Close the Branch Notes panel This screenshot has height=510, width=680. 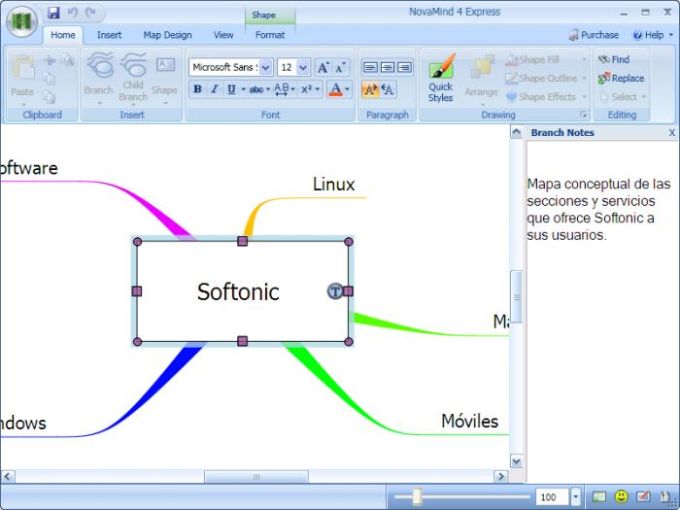coord(671,133)
